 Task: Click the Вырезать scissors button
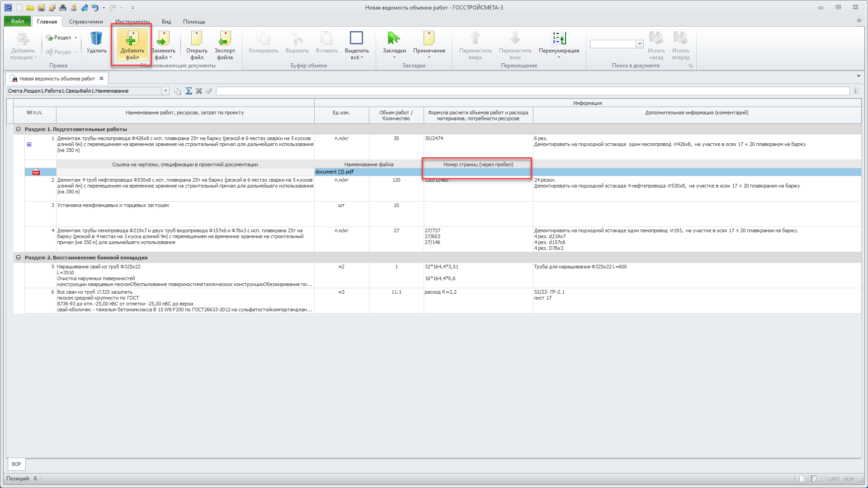pos(297,43)
